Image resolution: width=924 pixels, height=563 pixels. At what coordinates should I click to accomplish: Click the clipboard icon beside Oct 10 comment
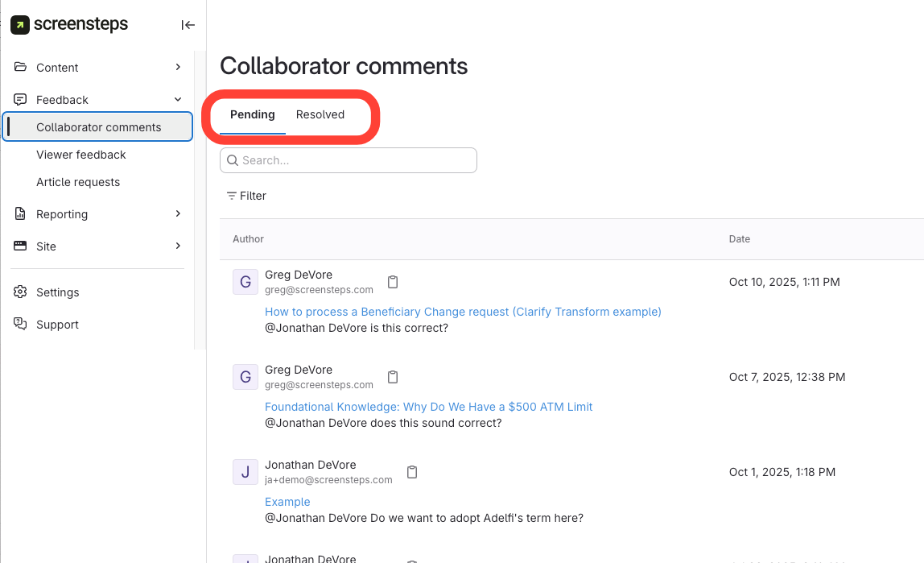coord(393,282)
